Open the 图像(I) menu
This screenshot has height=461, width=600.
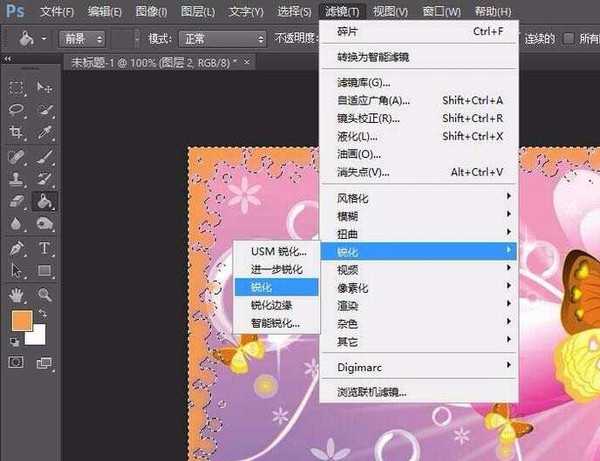coord(151,12)
